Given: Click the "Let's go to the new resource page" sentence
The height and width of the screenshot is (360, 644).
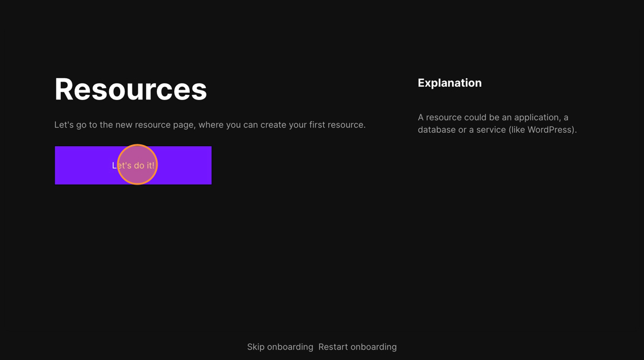Looking at the screenshot, I should 209,125.
